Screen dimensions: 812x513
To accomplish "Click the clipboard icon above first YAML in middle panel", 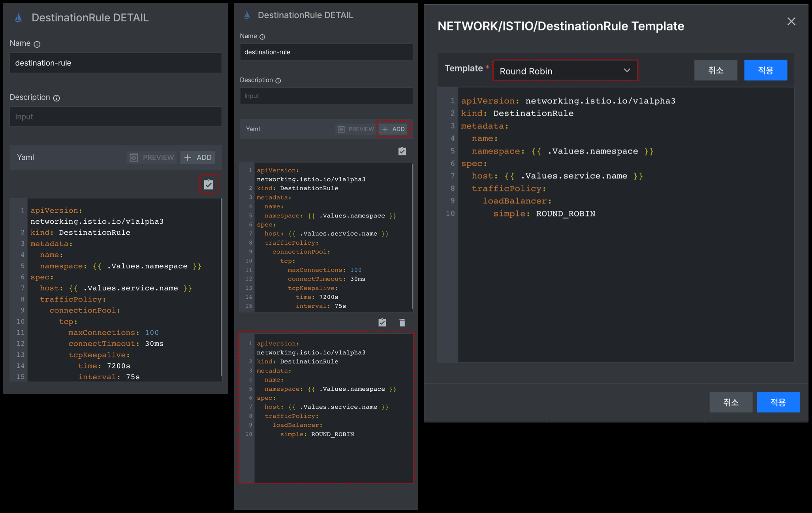I will tap(402, 151).
